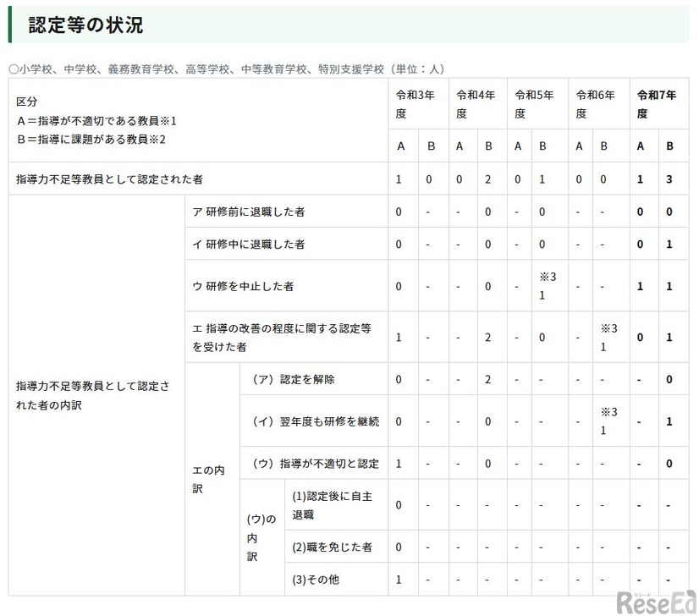Click the B subheader under 令和7年度
699x616 pixels.
[x=671, y=146]
